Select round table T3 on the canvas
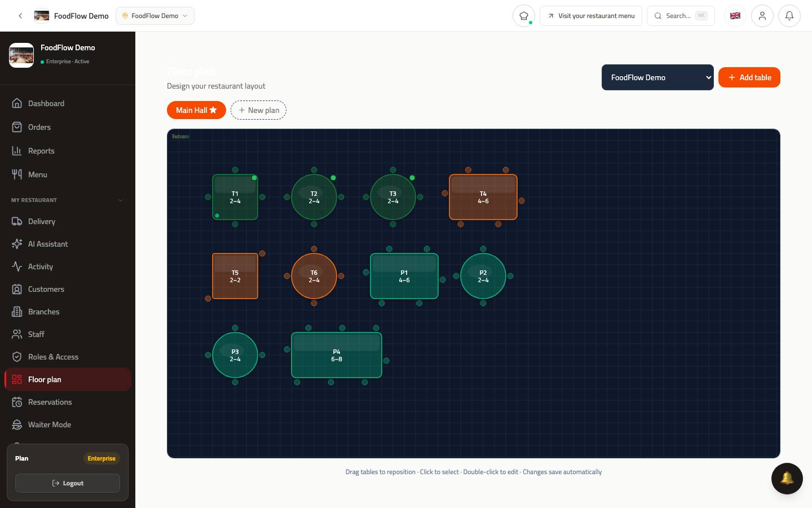 393,197
